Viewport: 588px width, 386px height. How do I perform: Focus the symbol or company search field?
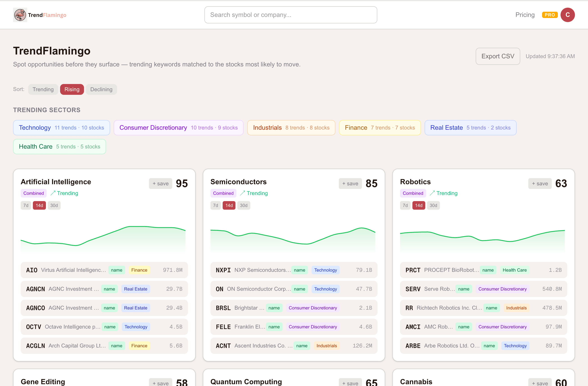click(x=291, y=15)
